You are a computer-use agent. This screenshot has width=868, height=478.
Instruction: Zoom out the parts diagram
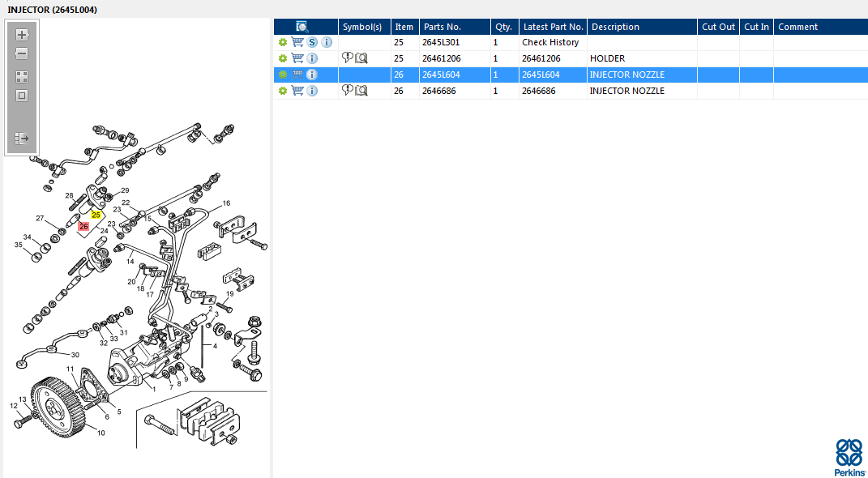click(22, 53)
